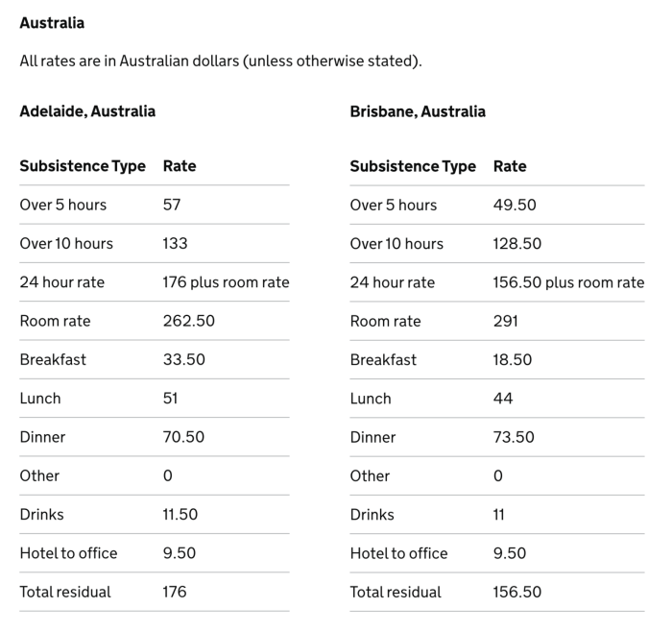Select Adelaide Drinks rate 11.50
Viewport: 672px width, 632px height.
(x=180, y=514)
